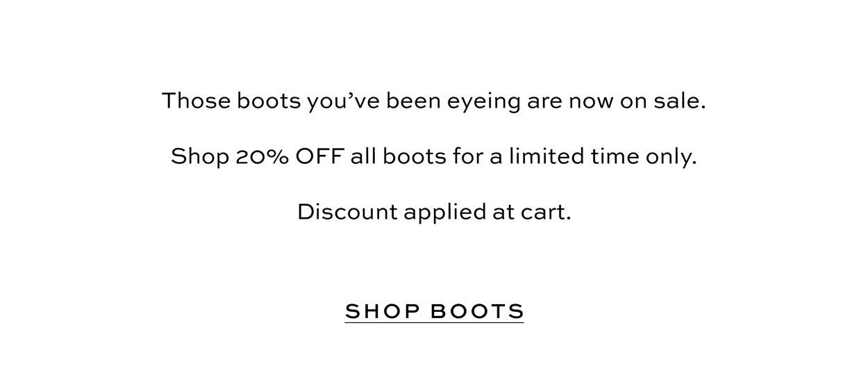Click the word 'OFF' in the offer line
This screenshot has height=373, width=868.
point(320,157)
